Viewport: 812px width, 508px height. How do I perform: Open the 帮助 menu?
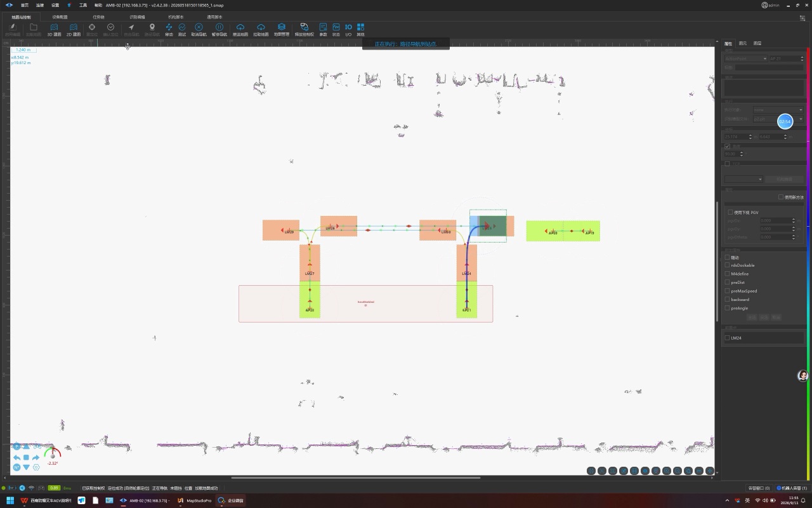coord(98,4)
